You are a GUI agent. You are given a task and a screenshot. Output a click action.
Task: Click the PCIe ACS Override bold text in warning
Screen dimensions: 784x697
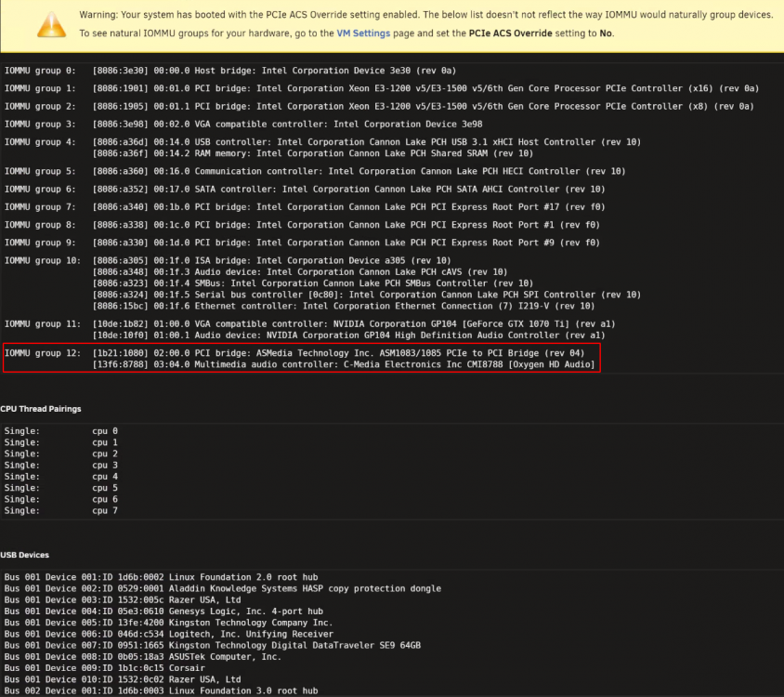point(511,33)
